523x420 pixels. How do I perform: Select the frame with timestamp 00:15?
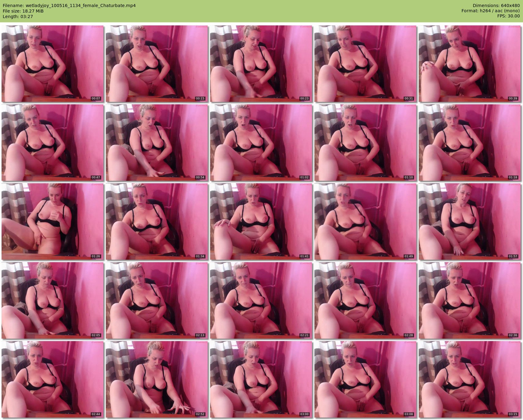(x=157, y=64)
